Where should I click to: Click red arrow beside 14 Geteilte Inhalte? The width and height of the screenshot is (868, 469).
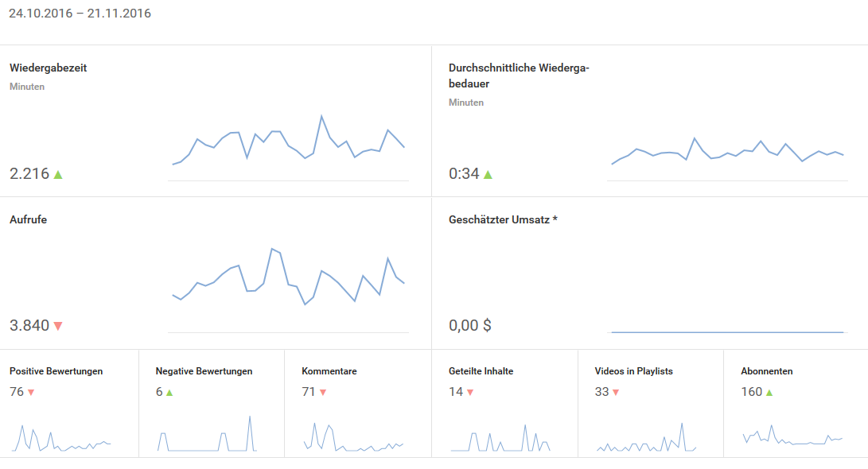[470, 393]
